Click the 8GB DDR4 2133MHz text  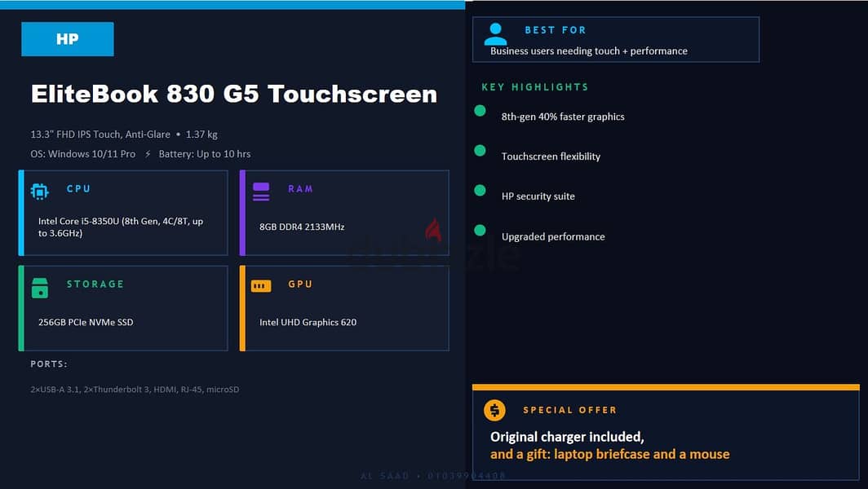(x=302, y=227)
